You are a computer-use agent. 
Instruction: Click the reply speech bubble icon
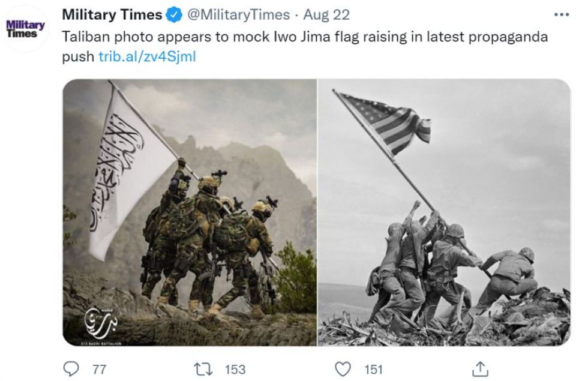click(x=71, y=368)
